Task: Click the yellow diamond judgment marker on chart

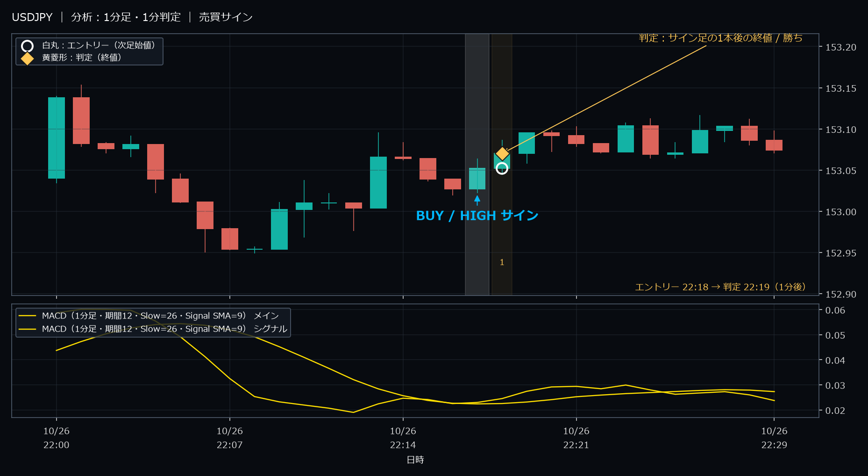Action: point(502,153)
